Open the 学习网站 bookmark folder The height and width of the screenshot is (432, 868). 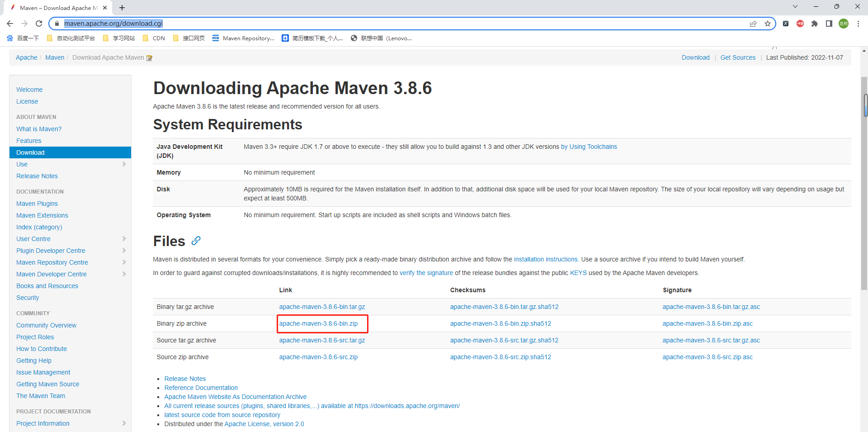(x=119, y=38)
